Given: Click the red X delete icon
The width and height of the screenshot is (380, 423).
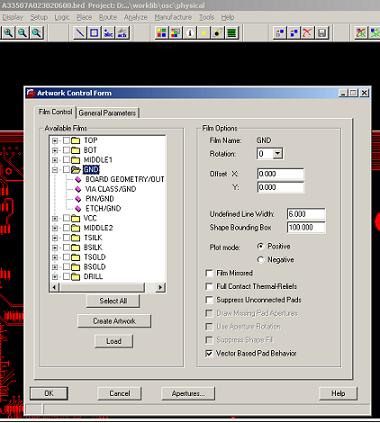Looking at the screenshot, I should click(x=308, y=33).
